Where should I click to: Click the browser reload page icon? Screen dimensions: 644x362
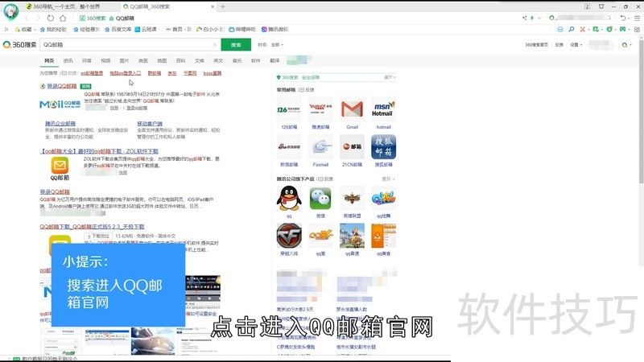pyautogui.click(x=50, y=18)
